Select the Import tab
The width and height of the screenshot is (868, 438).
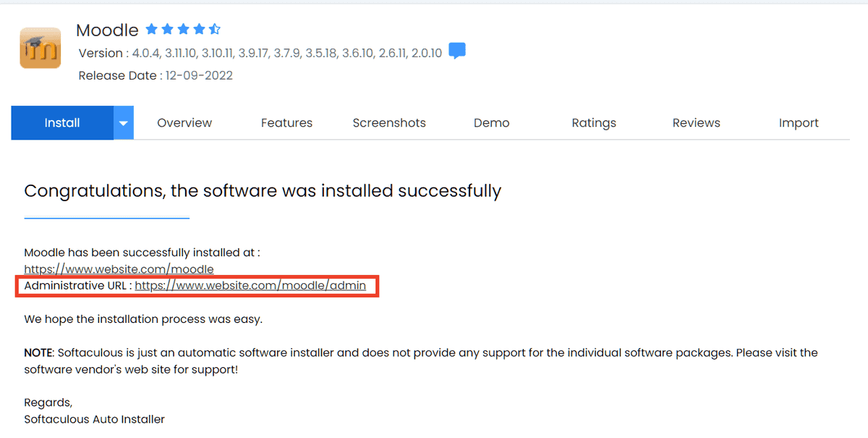pyautogui.click(x=799, y=123)
